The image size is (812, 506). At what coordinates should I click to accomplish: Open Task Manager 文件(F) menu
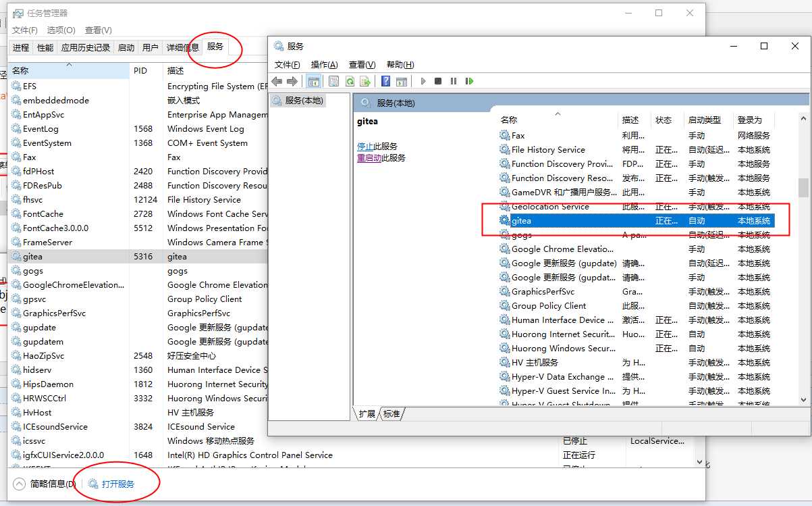[25, 30]
